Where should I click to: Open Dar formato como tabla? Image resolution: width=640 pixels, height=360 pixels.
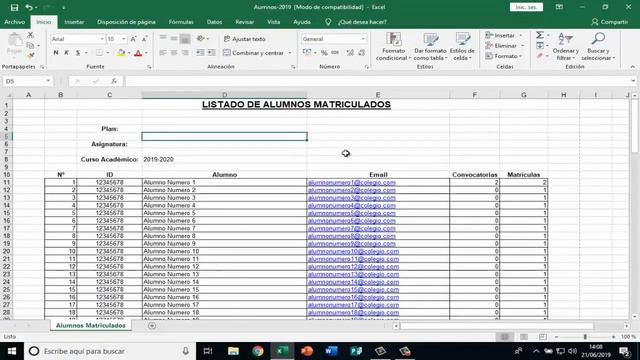[x=430, y=47]
